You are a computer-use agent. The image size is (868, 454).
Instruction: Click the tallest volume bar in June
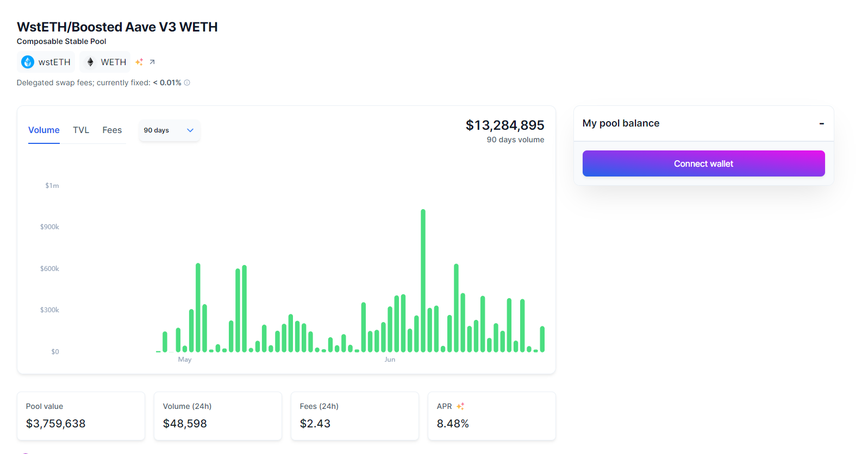pyautogui.click(x=423, y=280)
